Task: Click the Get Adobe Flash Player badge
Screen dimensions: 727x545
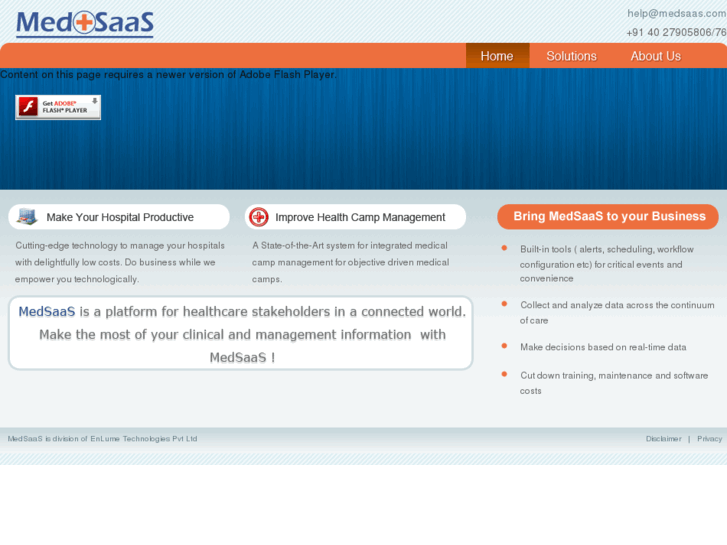Action: 58,107
